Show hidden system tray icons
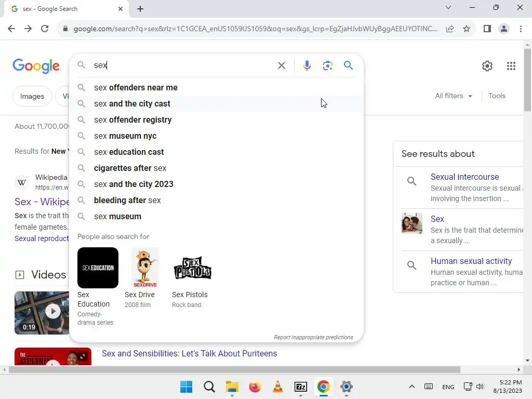 click(x=411, y=387)
